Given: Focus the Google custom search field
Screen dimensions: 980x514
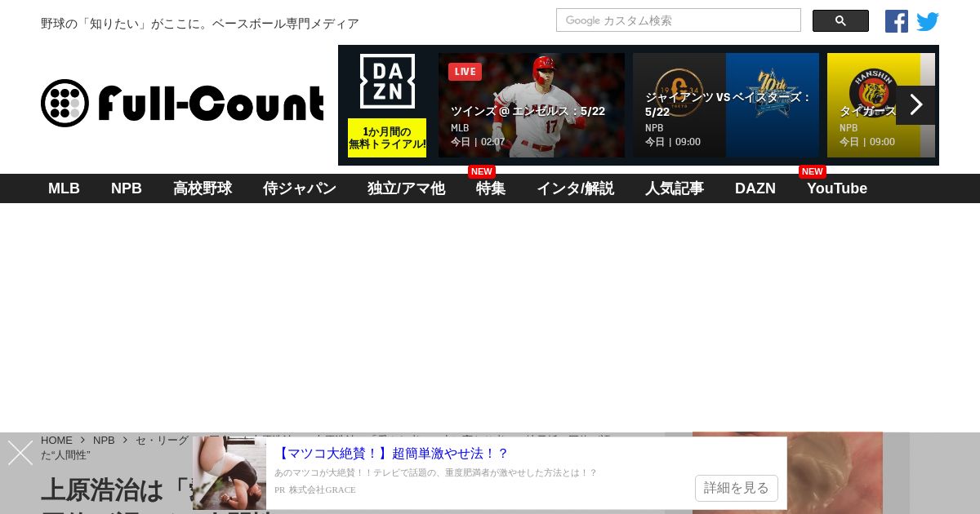Looking at the screenshot, I should 679,20.
